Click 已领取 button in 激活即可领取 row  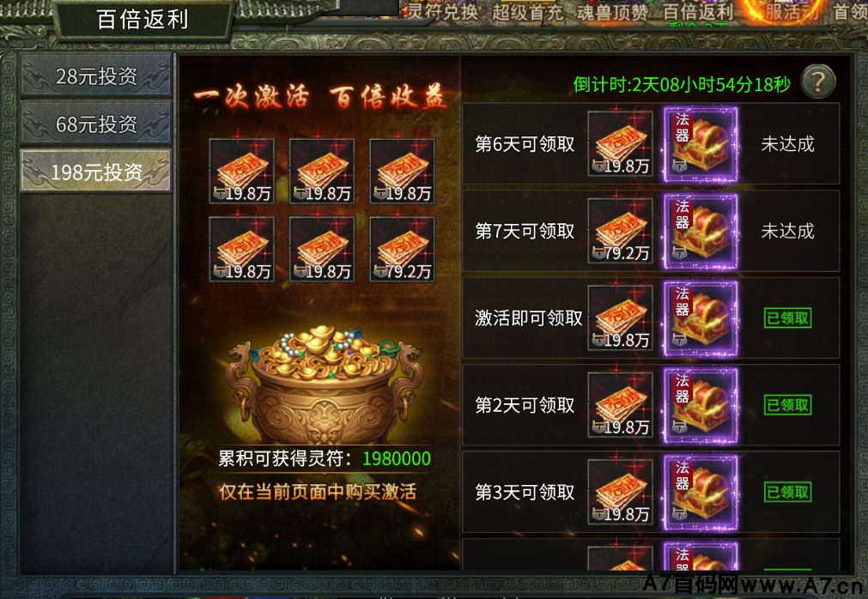coord(788,318)
